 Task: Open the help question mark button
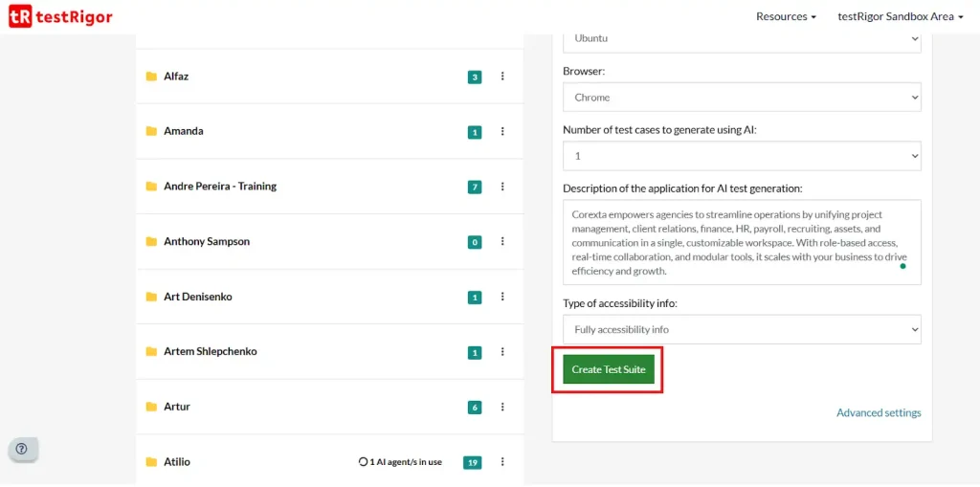point(22,448)
